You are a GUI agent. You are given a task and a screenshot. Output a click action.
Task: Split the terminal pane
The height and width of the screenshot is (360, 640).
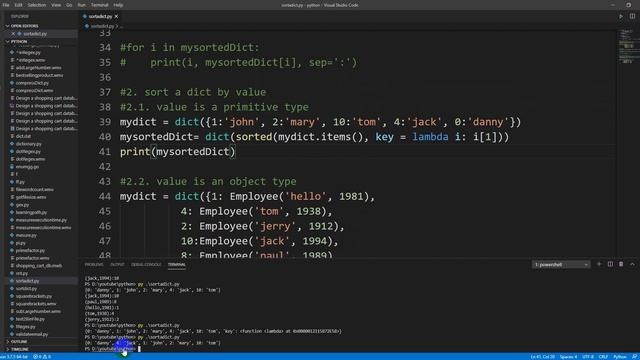(x=610, y=264)
